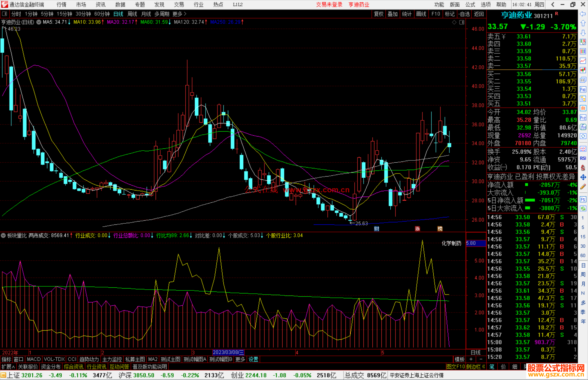Click the 复权 button above chart
The image size is (588, 380).
(x=378, y=14)
